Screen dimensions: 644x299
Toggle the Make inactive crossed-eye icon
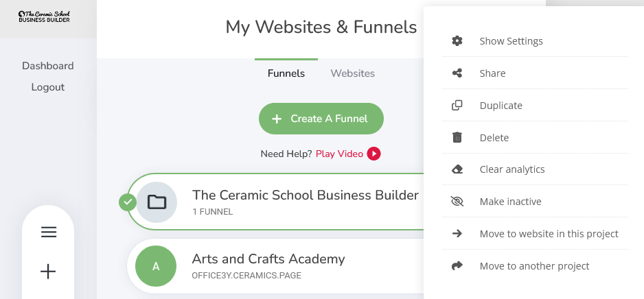pyautogui.click(x=457, y=202)
